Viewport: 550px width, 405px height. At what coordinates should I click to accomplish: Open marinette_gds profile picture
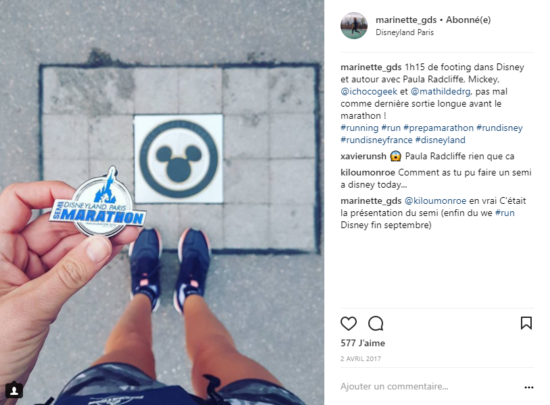354,26
